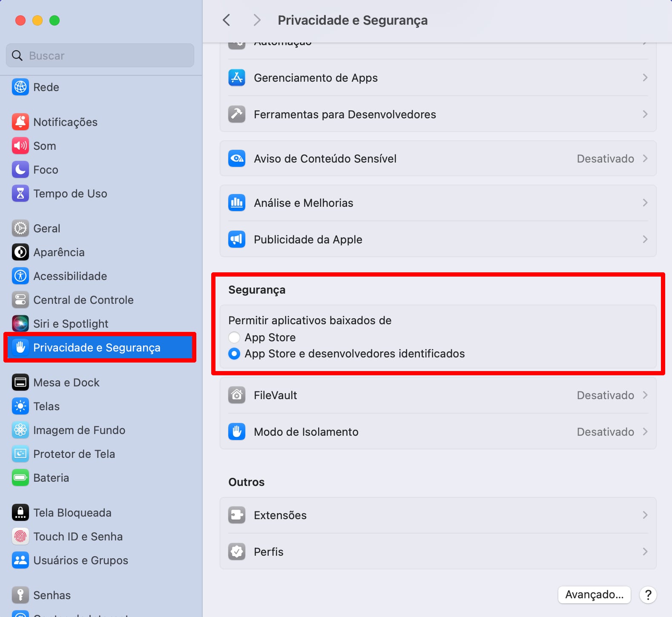
Task: Expand Aviso de Conteúdo Sensível chevron
Action: (645, 159)
